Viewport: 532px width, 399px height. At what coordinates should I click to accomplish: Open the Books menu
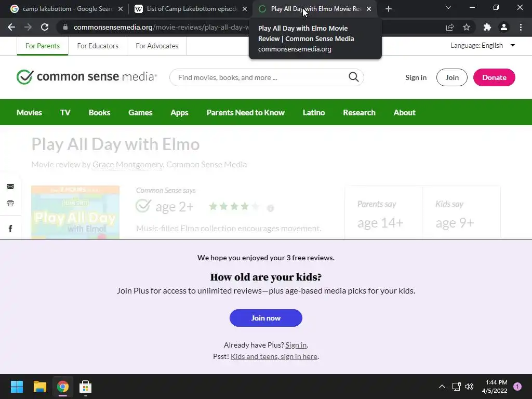tap(99, 112)
